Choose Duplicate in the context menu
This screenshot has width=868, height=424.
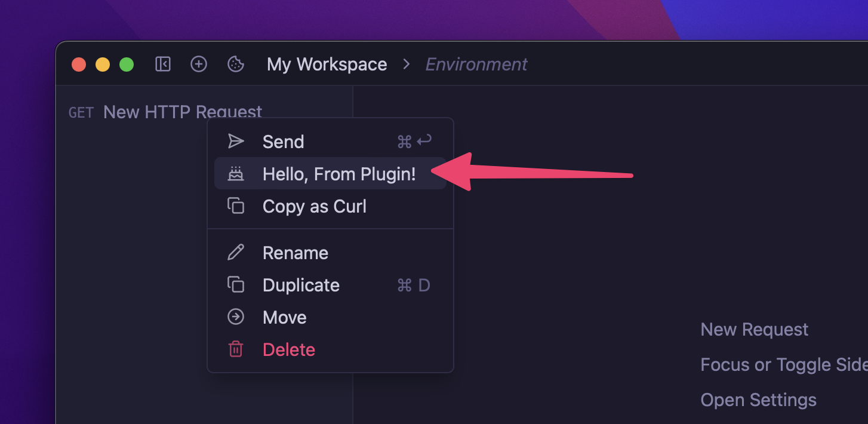click(301, 285)
